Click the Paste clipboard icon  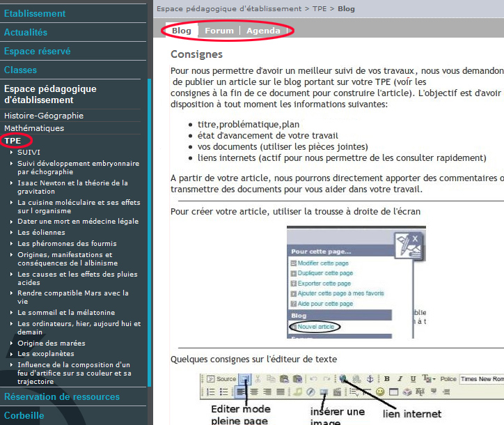284,379
